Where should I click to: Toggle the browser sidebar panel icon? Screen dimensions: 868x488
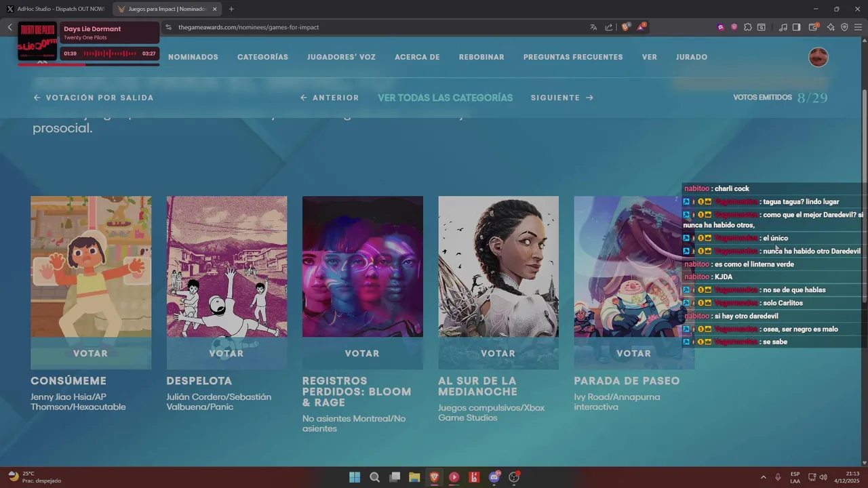coord(797,27)
